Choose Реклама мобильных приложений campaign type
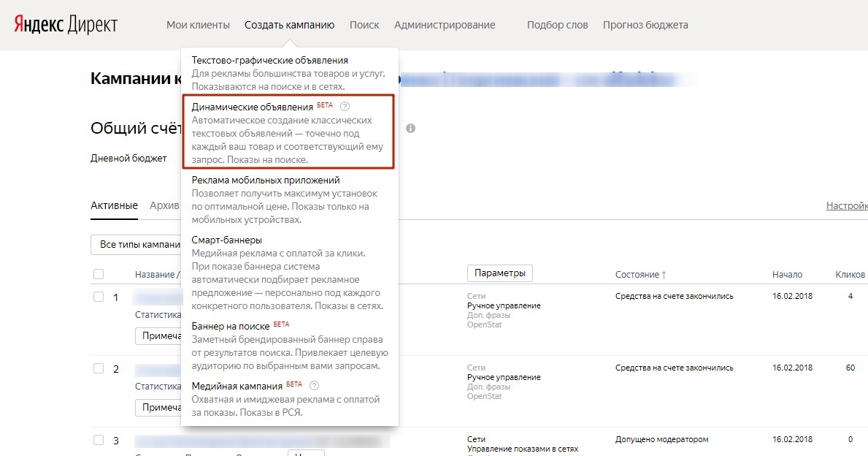 (266, 180)
